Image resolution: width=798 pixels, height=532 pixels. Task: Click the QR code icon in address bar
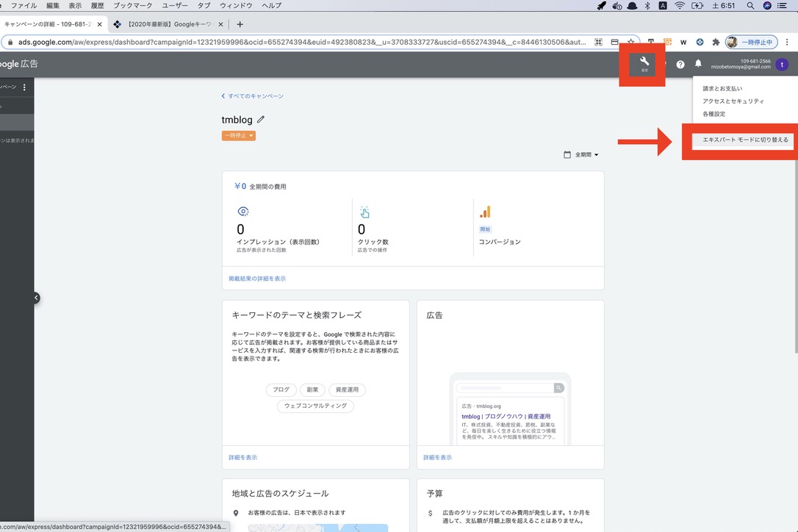click(x=598, y=42)
